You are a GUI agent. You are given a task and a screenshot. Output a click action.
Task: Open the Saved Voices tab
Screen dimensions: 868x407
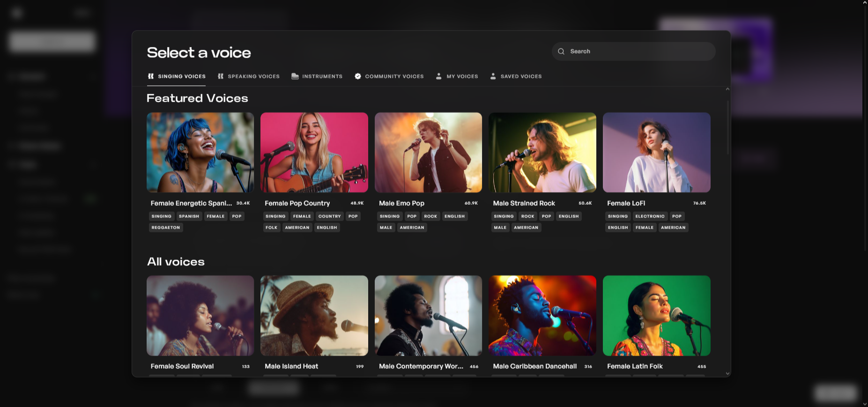click(x=516, y=76)
